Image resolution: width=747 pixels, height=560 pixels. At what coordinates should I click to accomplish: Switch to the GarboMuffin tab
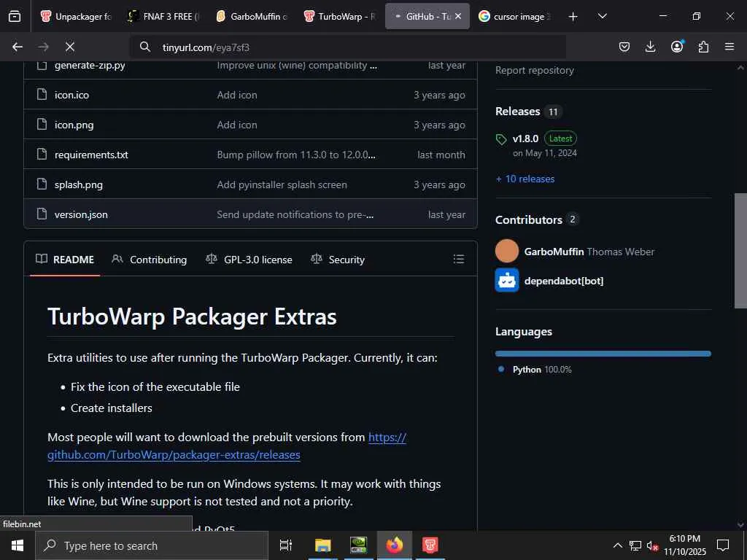[252, 17]
